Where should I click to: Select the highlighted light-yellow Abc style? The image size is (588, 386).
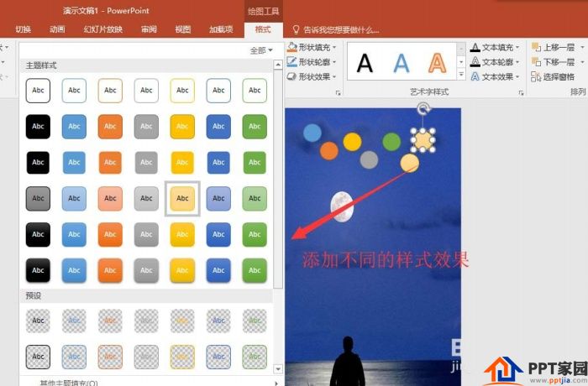coord(182,198)
